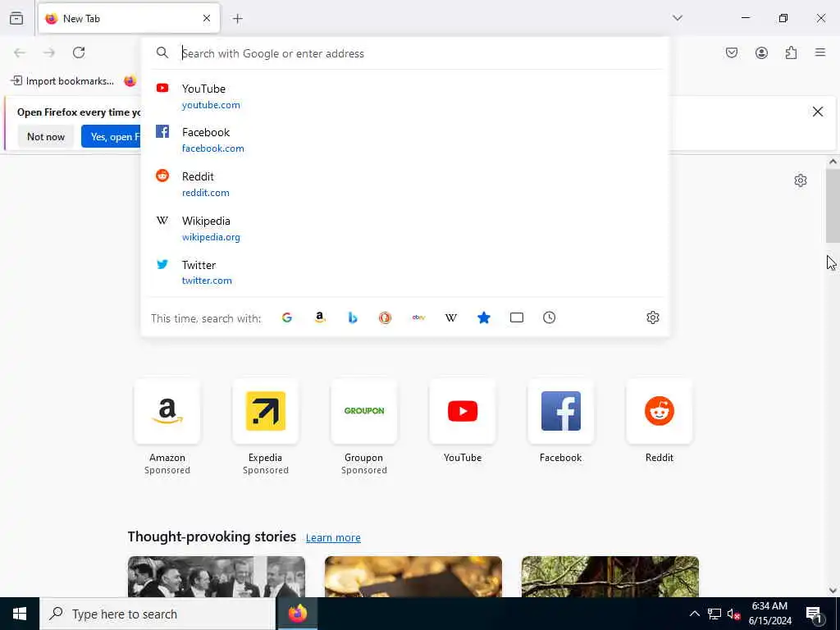The image size is (840, 630).
Task: Search history with the clock icon
Action: (549, 317)
